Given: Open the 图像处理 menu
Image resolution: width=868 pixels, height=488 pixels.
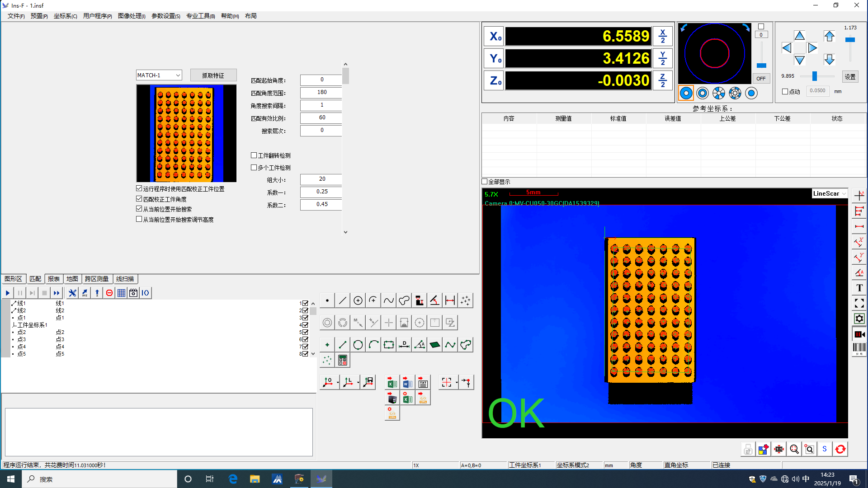Looking at the screenshot, I should (131, 16).
